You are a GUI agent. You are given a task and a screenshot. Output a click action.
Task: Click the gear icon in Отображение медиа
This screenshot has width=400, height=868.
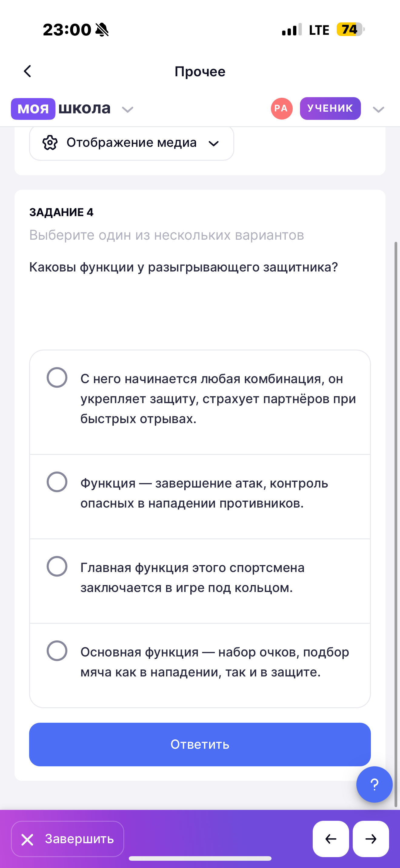coord(50,143)
